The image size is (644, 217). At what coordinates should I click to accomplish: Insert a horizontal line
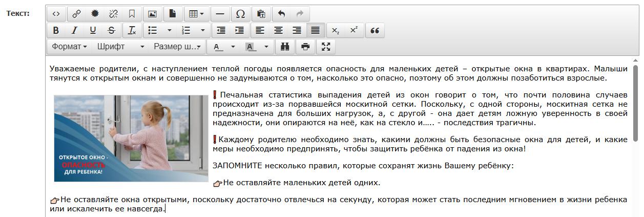click(220, 14)
